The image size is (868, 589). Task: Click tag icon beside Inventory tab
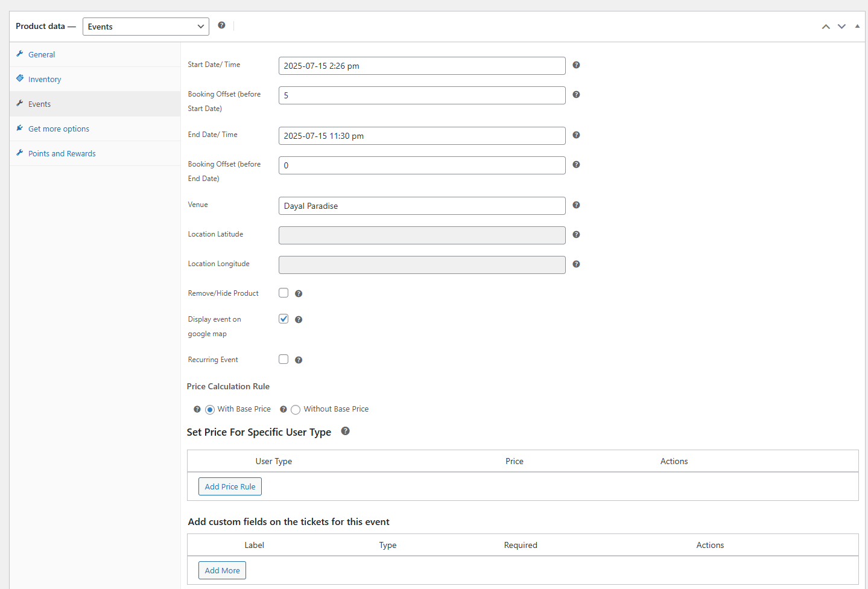coord(20,78)
